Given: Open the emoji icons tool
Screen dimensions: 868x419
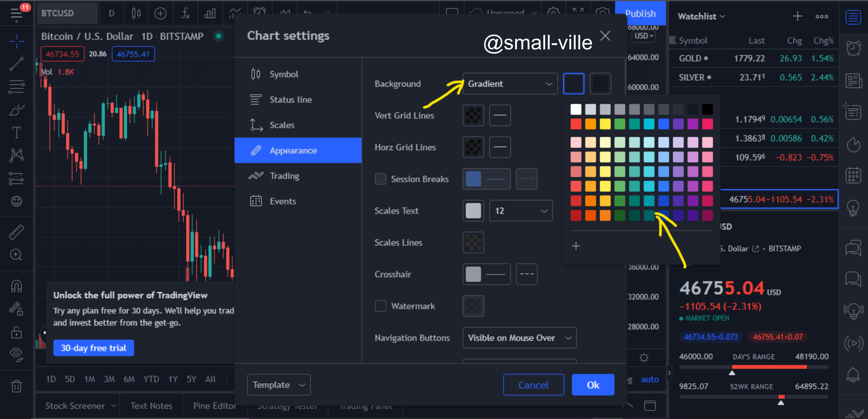Looking at the screenshot, I should coord(16,201).
